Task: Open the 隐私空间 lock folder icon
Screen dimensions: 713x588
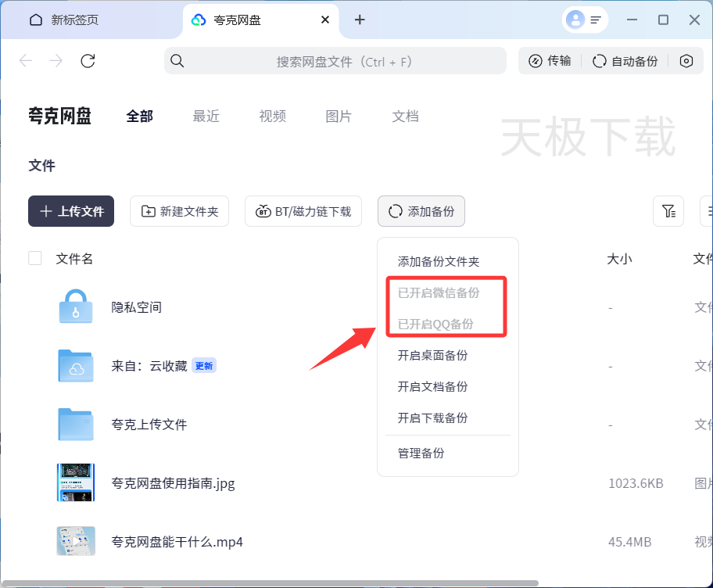Action: (x=76, y=307)
